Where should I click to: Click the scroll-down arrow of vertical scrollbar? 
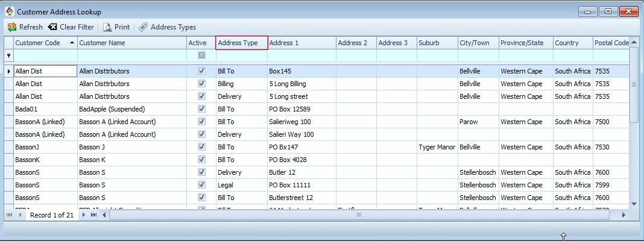pos(634,204)
